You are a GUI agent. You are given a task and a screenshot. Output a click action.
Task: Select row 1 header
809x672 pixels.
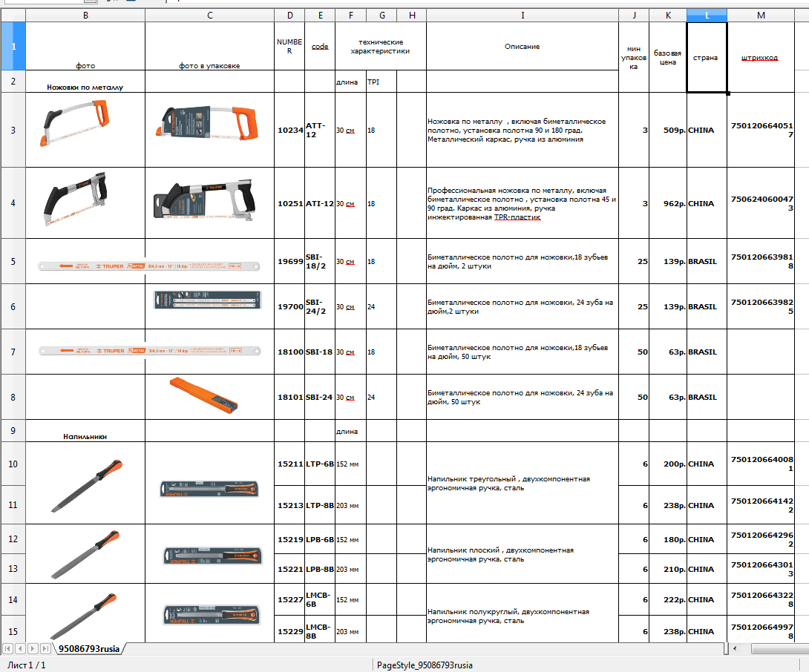point(13,46)
